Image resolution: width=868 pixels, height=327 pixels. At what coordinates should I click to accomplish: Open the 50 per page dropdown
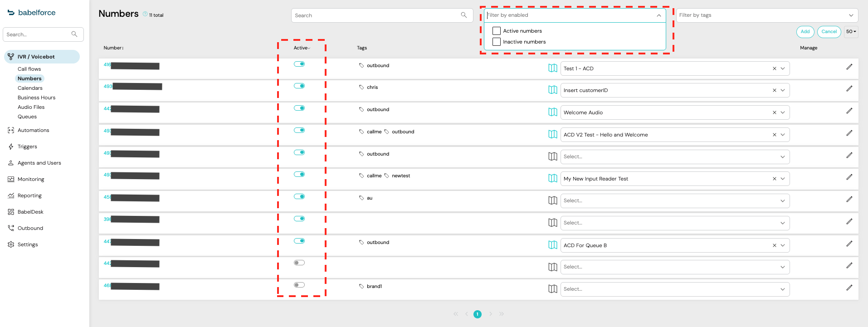pos(851,32)
